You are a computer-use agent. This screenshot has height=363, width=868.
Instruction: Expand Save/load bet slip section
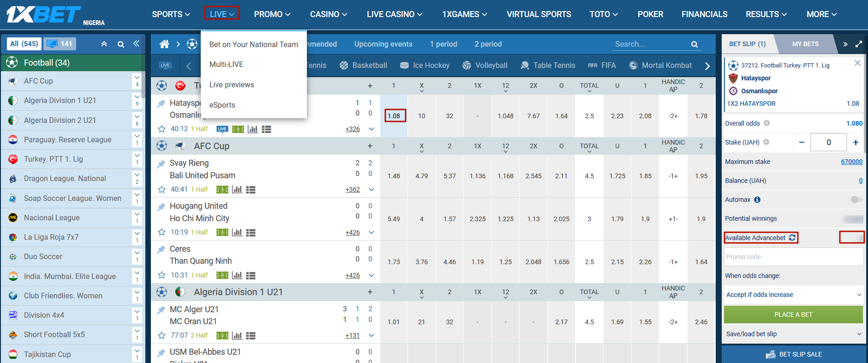[x=794, y=334]
